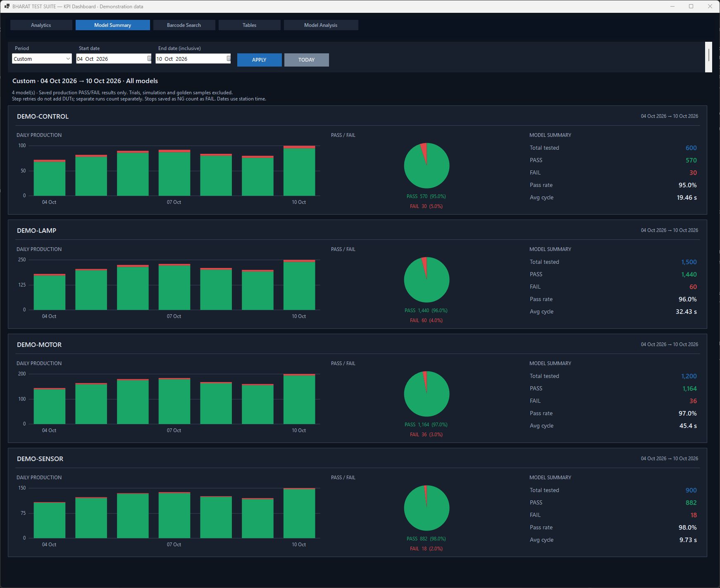Click DEMO-SENSOR pass rate 98.0%
720x588 pixels.
(688, 528)
